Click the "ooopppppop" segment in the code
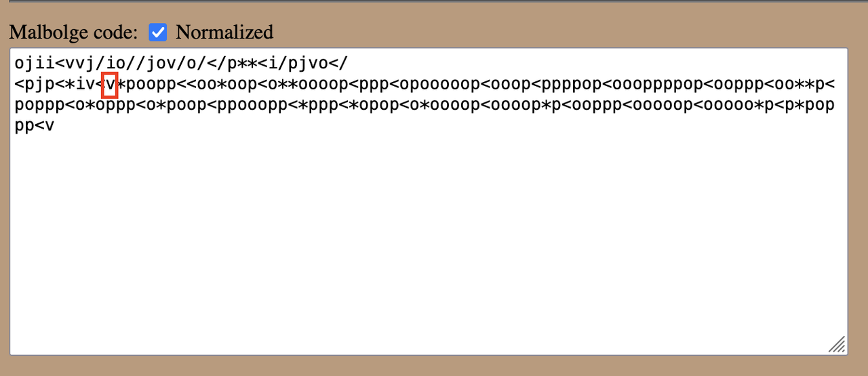 click(654, 85)
